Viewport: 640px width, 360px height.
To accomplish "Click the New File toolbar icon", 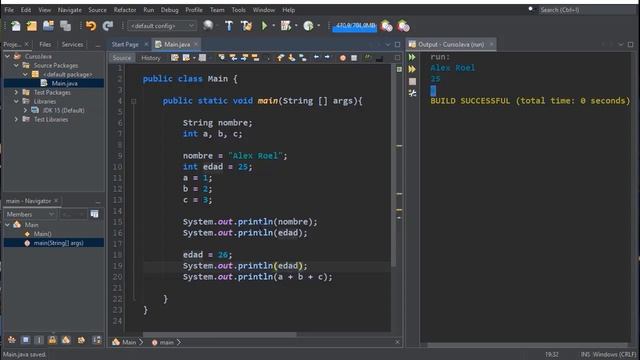I will pyautogui.click(x=16, y=26).
